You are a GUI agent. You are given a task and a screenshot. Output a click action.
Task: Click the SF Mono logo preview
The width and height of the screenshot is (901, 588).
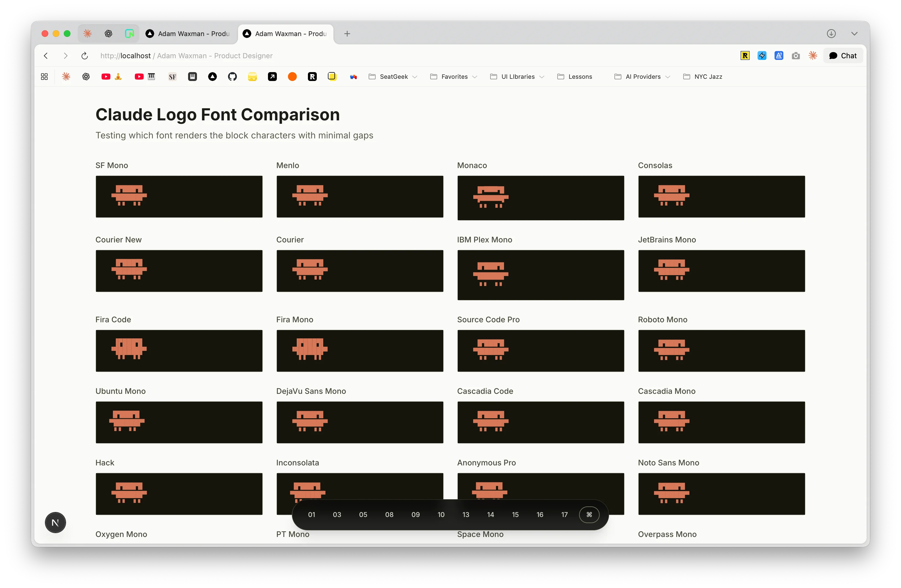[179, 196]
